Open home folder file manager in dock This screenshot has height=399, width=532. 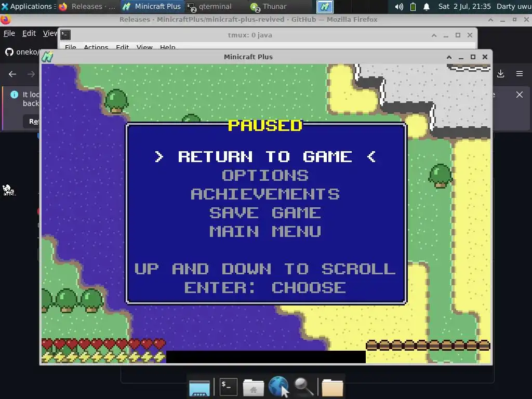point(253,388)
